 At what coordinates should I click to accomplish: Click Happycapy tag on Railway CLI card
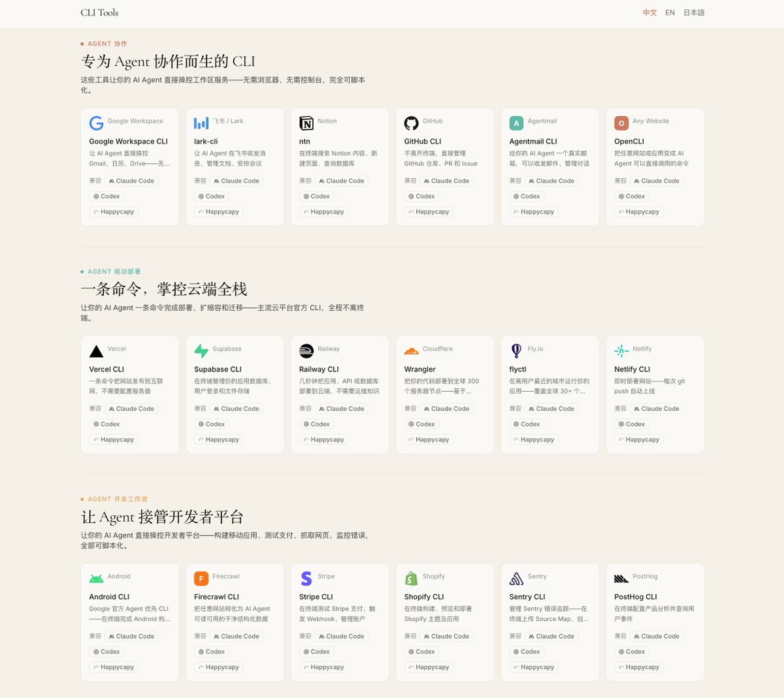(324, 439)
